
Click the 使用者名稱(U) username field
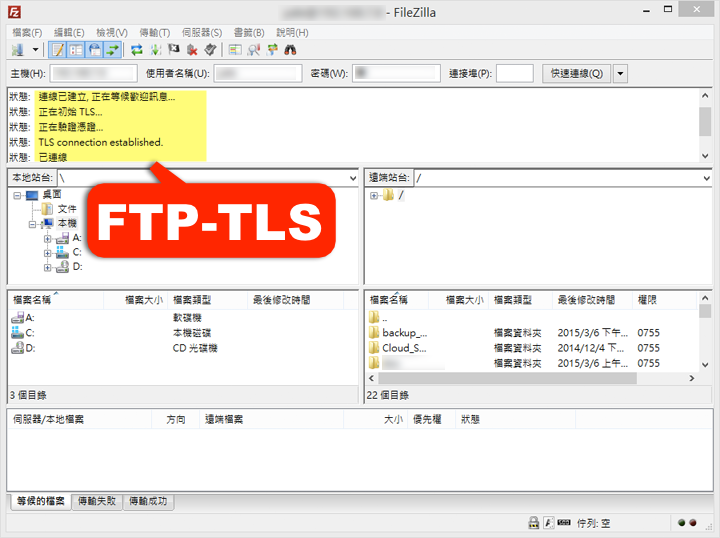(x=258, y=73)
